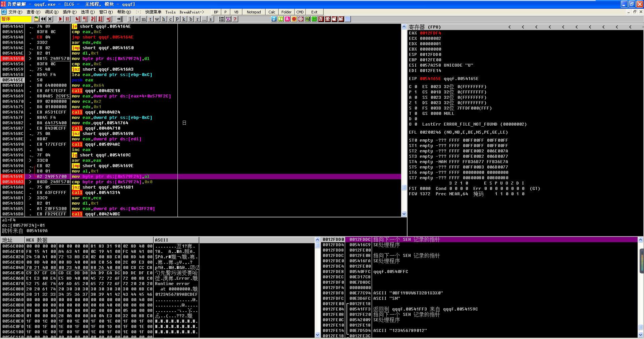The width and height of the screenshot is (644, 339).
Task: Open the Log window (l icon)
Action: point(130,19)
